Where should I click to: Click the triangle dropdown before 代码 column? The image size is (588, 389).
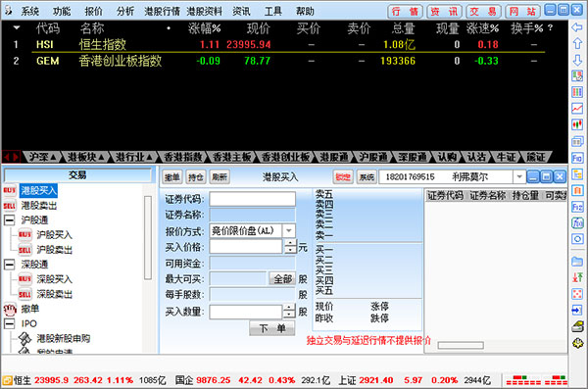17,27
